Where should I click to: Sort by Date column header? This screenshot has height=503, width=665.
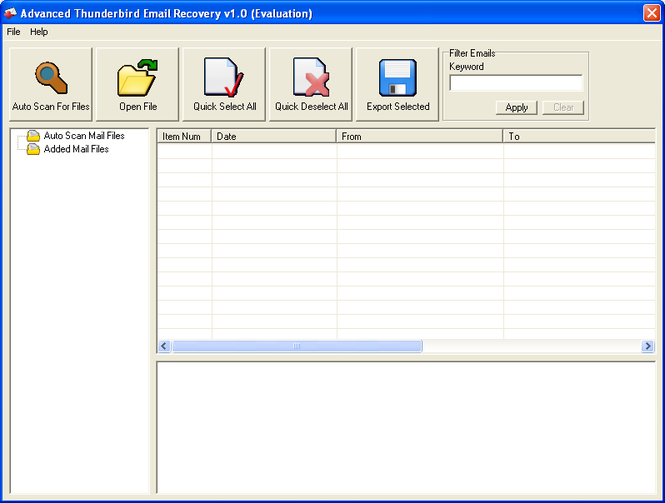(274, 136)
